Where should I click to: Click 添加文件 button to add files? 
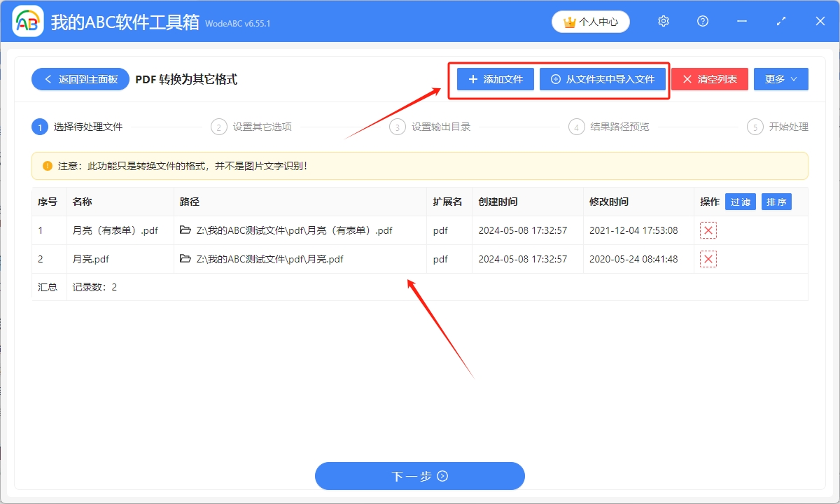[496, 79]
